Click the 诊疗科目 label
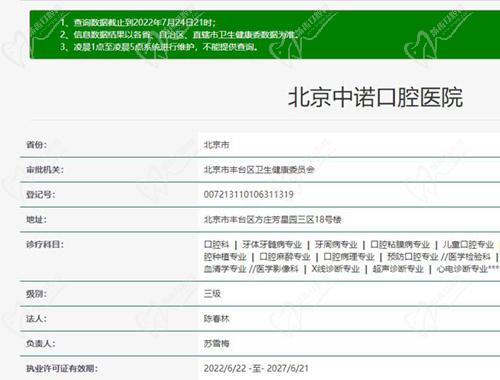Viewport: 500px width, 380px height. pos(45,244)
